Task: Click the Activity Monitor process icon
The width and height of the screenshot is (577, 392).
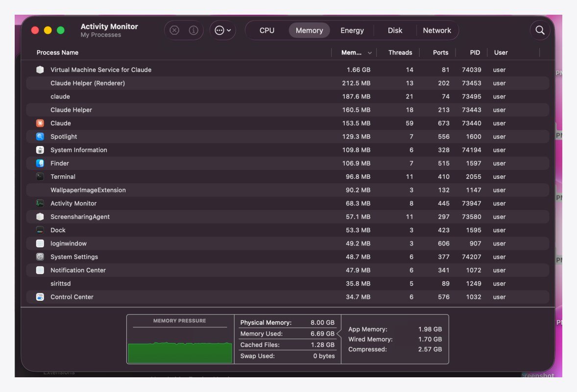Action: pyautogui.click(x=40, y=203)
